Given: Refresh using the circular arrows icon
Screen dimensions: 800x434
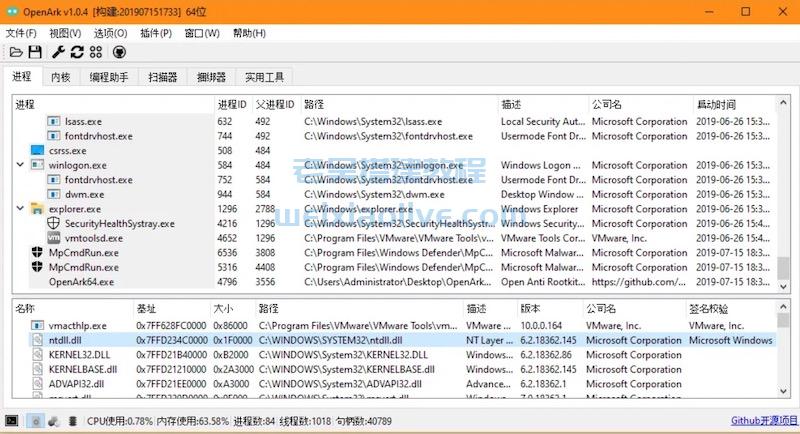Looking at the screenshot, I should click(77, 52).
